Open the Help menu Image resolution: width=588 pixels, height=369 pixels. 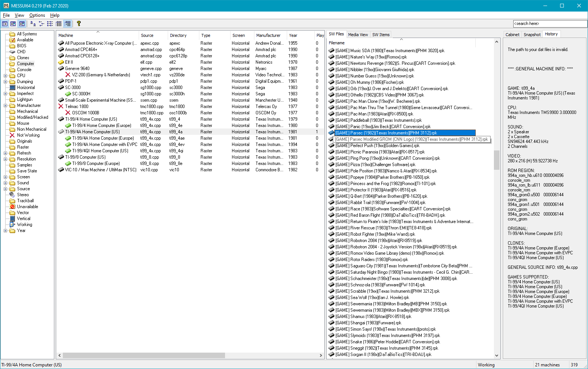click(55, 15)
